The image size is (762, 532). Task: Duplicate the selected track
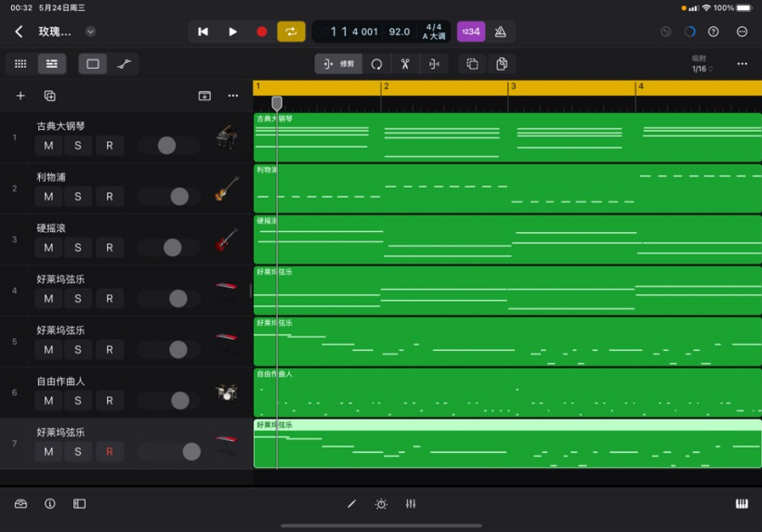50,96
